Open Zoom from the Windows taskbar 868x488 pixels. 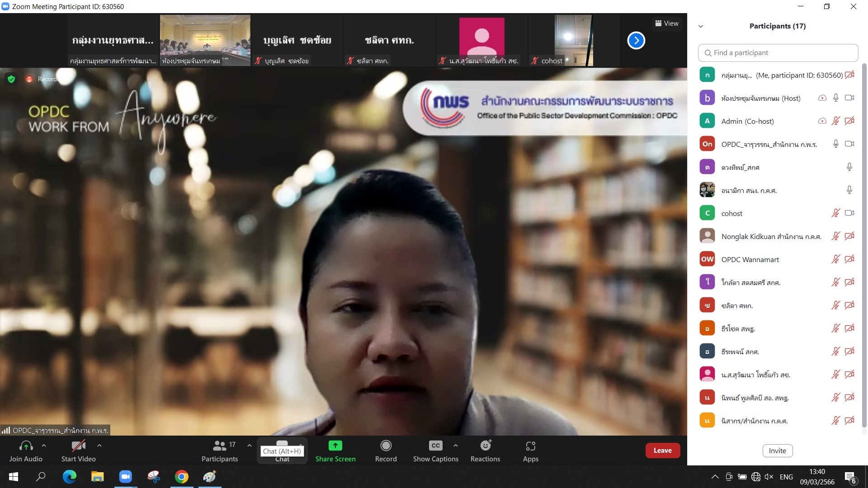125,476
